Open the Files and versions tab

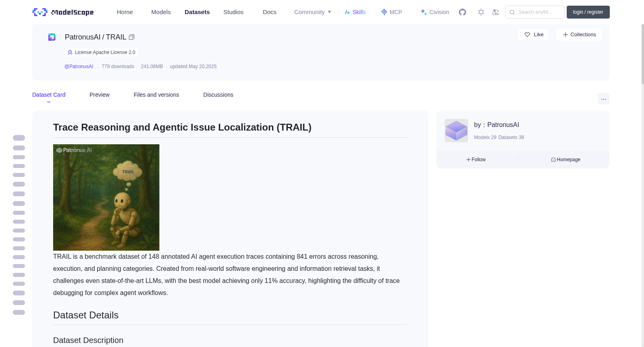click(x=156, y=95)
